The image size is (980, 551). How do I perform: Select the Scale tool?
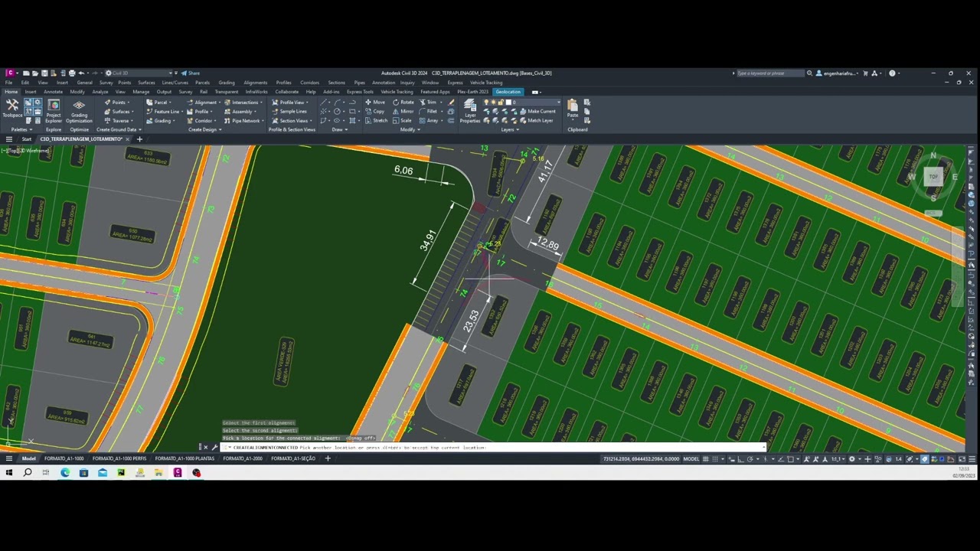(x=402, y=120)
